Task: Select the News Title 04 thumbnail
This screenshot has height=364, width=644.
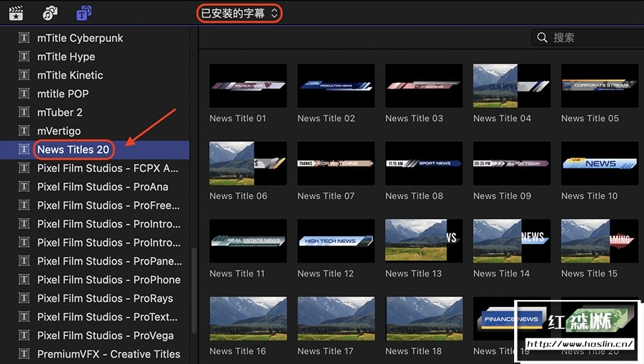Action: pyautogui.click(x=512, y=85)
